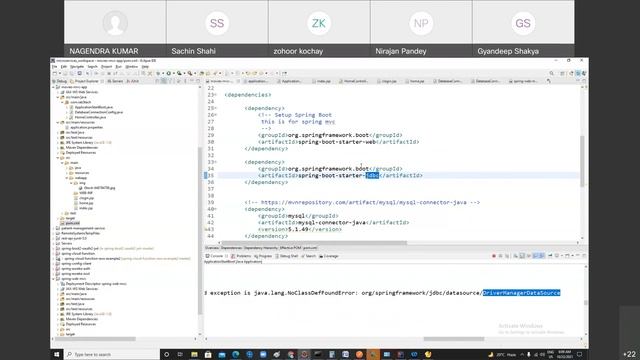Open the Run button dropdown arrow

[173, 73]
